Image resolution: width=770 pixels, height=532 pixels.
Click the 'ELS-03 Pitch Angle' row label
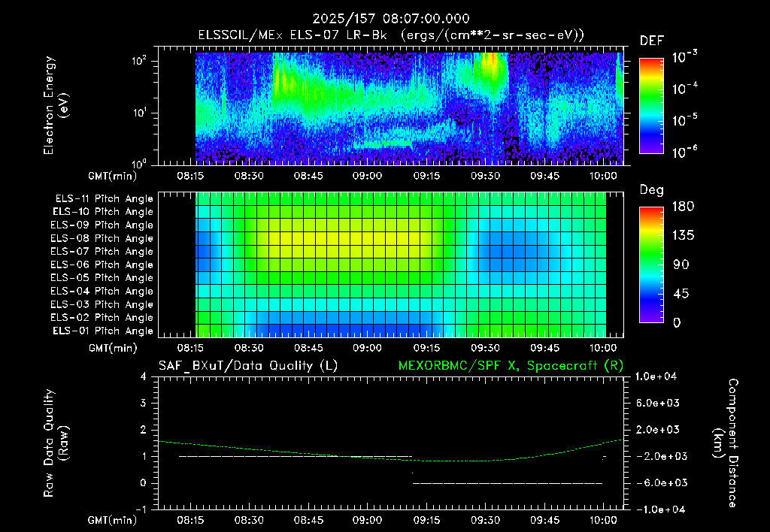tap(102, 304)
